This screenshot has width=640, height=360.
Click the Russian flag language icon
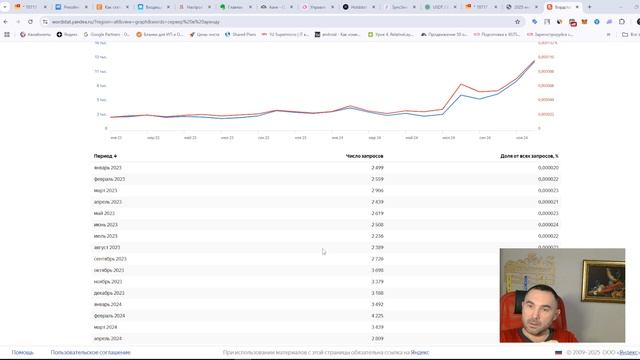click(558, 352)
